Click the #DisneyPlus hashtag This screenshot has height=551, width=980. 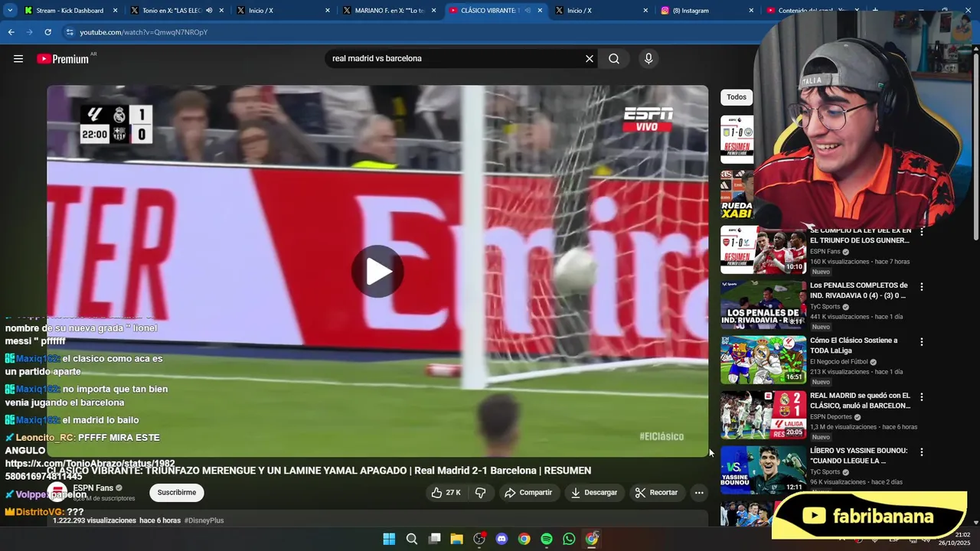click(204, 520)
